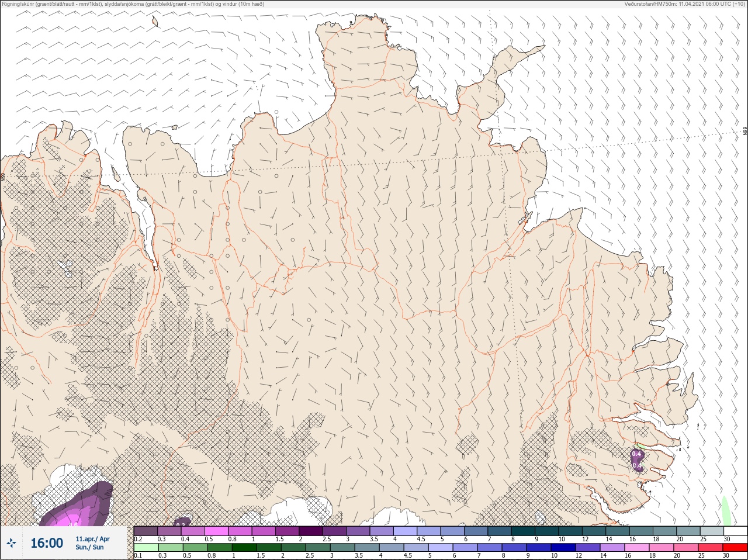Pick the darkest green 1 rain-scale swatch
748x560 pixels.
[x=244, y=548]
